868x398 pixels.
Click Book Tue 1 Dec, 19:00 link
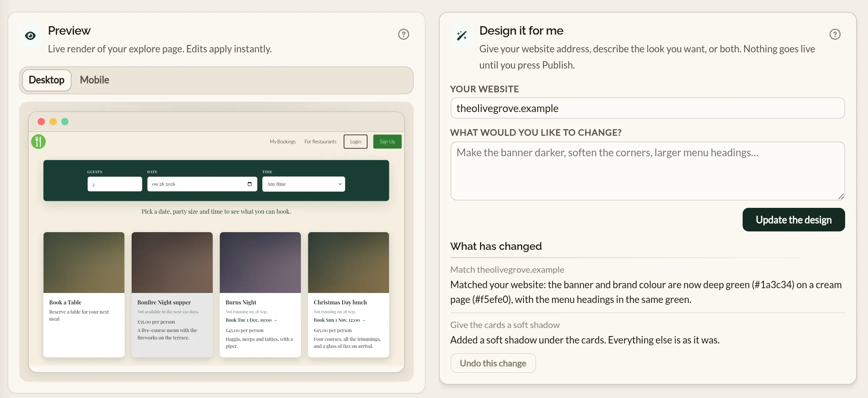(x=251, y=320)
